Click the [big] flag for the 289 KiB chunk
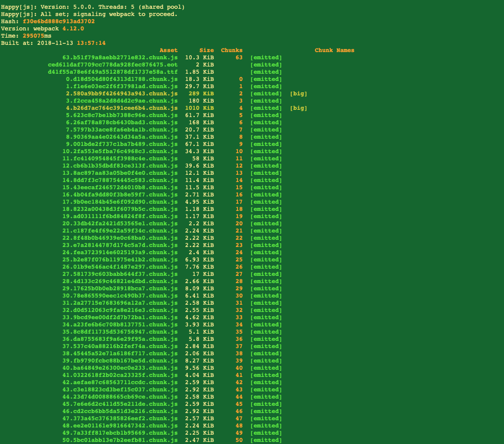The width and height of the screenshot is (504, 444). pos(298,94)
